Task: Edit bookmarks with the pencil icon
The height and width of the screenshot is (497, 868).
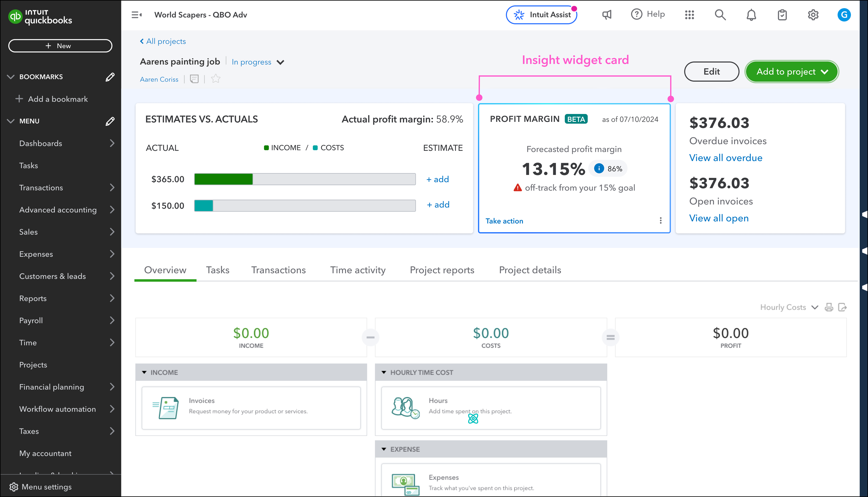Action: [110, 77]
